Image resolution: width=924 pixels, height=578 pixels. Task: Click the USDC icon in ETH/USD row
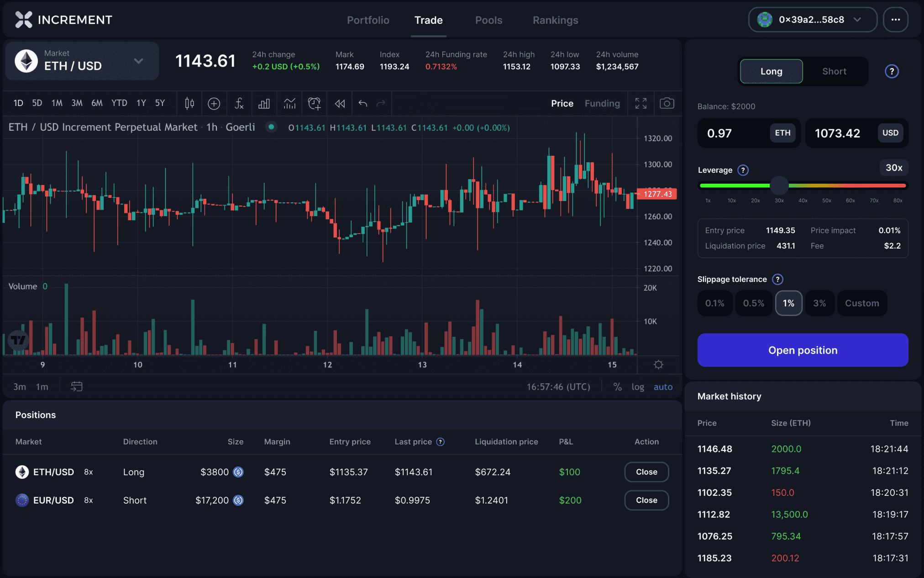pos(238,472)
